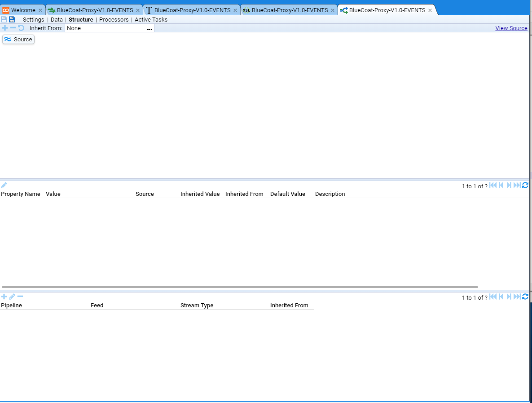Remove the selected pipeline reference

(20, 297)
